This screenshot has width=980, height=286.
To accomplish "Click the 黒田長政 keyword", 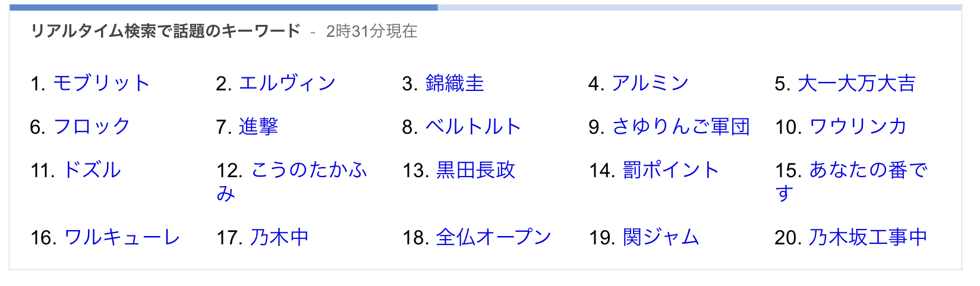I will (475, 170).
